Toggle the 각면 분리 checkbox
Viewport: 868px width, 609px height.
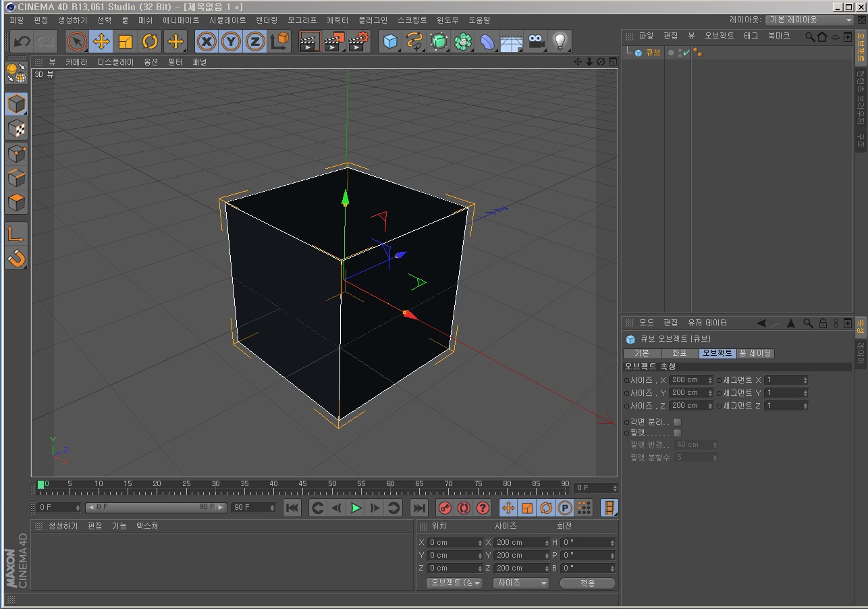677,422
